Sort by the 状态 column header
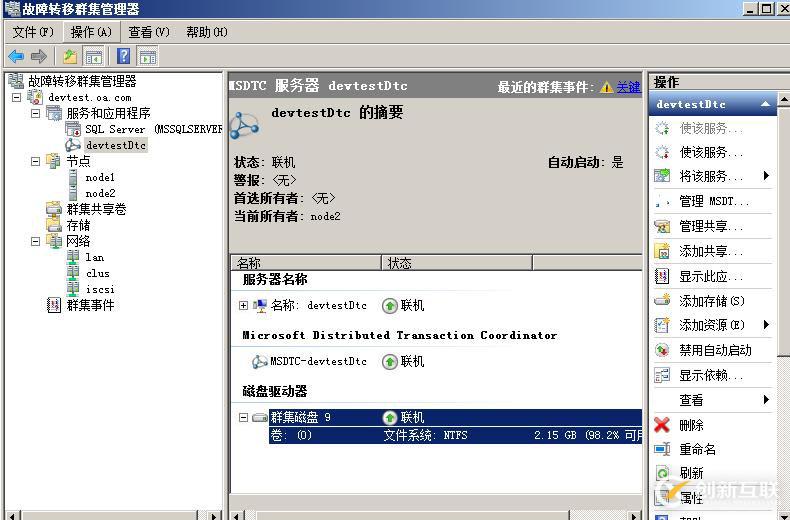This screenshot has width=790, height=520. point(457,263)
